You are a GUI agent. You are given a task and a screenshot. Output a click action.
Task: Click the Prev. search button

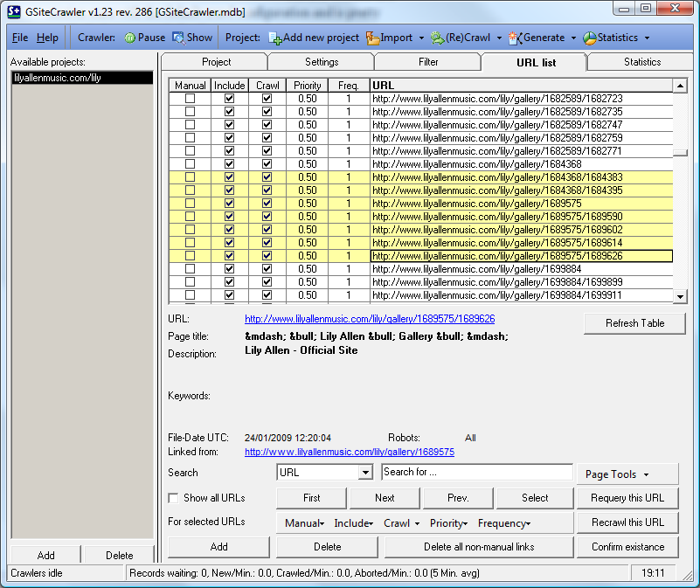[x=458, y=498]
